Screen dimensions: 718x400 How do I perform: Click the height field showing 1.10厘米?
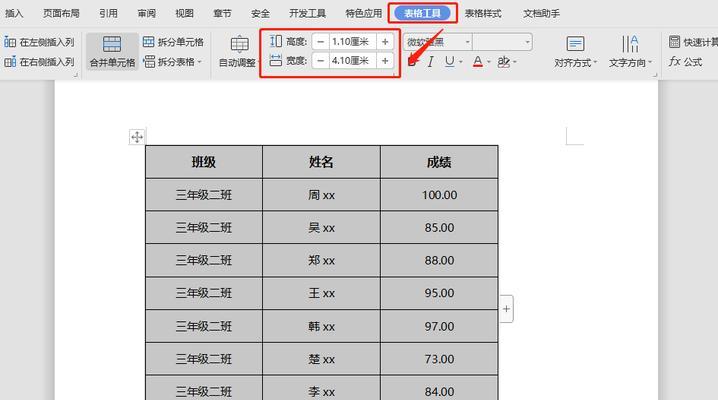(x=353, y=42)
